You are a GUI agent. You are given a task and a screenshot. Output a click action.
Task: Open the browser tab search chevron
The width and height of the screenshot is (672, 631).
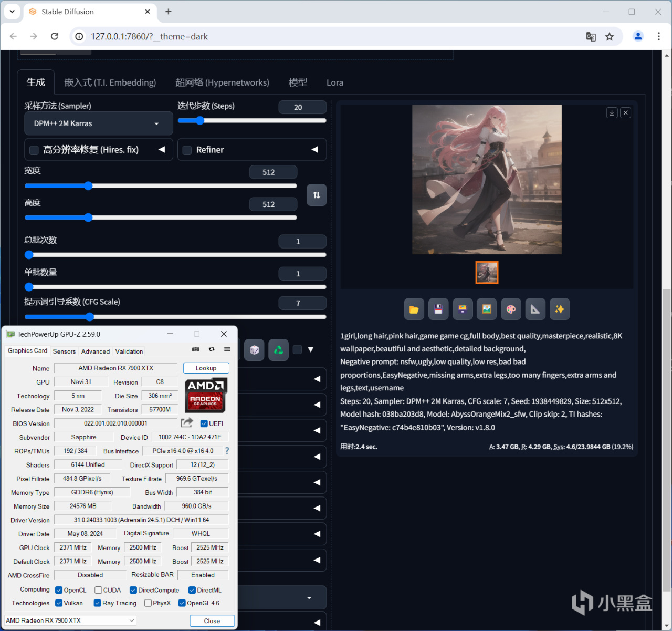coord(12,11)
